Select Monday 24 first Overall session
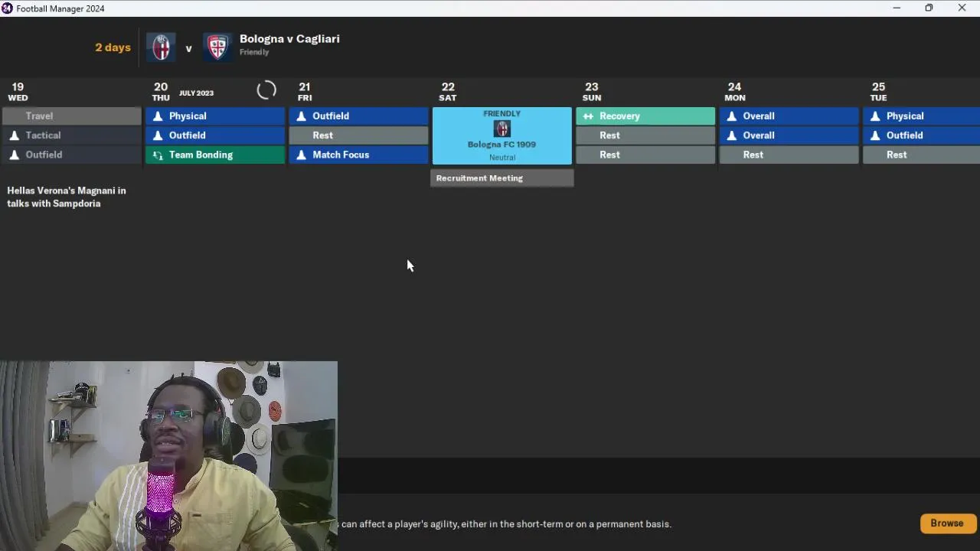Viewport: 980px width, 551px height. click(x=789, y=116)
